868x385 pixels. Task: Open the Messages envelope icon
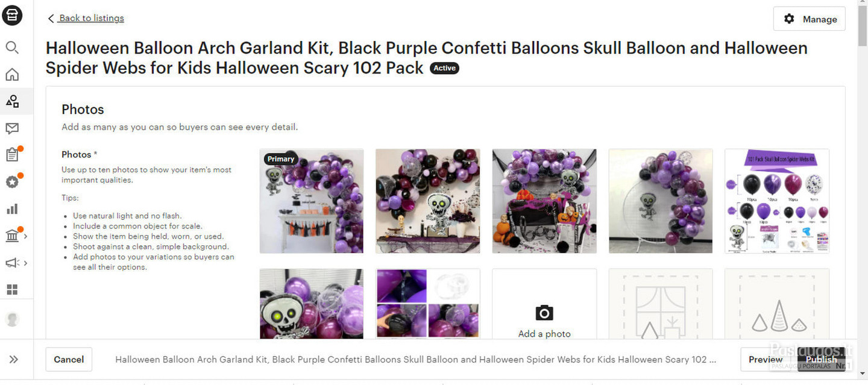(12, 128)
